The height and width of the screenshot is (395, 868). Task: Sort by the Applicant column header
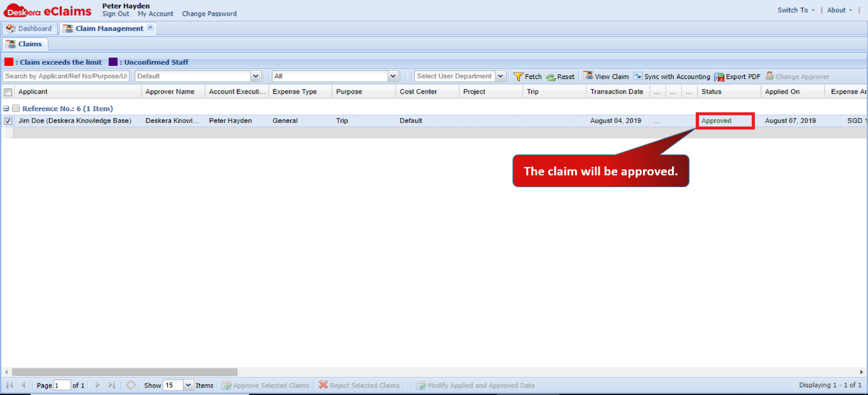pyautogui.click(x=78, y=92)
